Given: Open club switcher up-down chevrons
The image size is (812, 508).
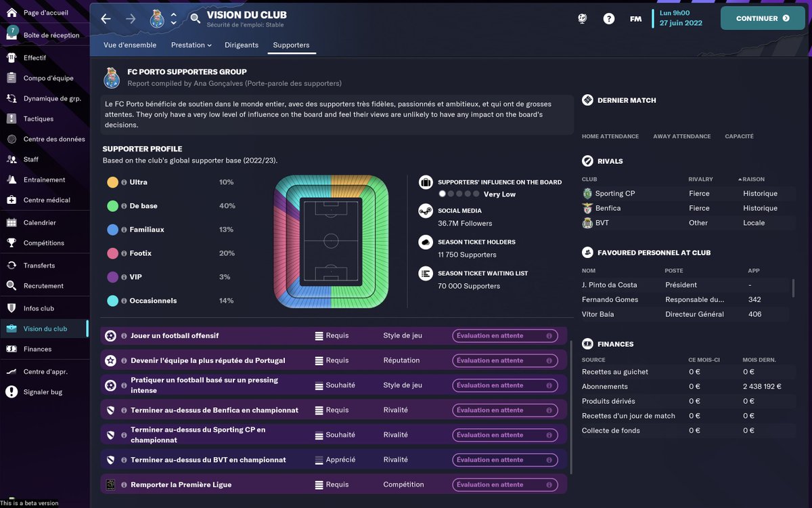Looking at the screenshot, I should pyautogui.click(x=174, y=18).
